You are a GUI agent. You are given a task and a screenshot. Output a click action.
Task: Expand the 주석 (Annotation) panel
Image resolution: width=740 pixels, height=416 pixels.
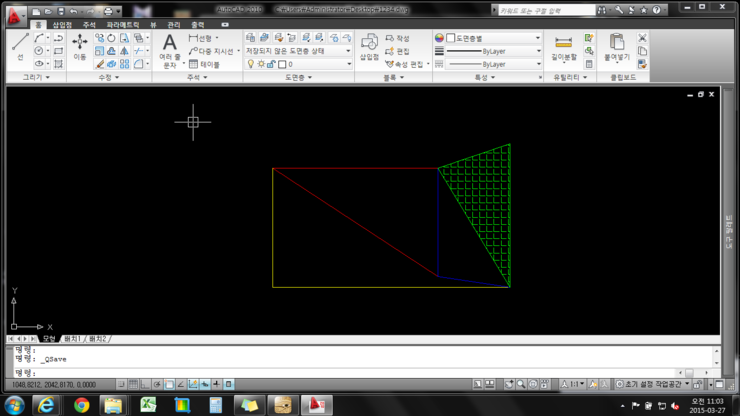coord(197,77)
